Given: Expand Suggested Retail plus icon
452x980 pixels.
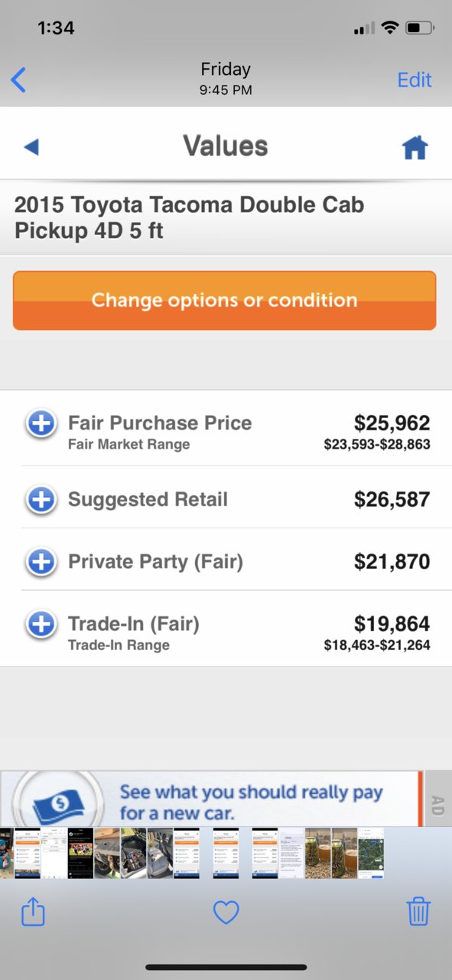Looking at the screenshot, I should pos(41,500).
